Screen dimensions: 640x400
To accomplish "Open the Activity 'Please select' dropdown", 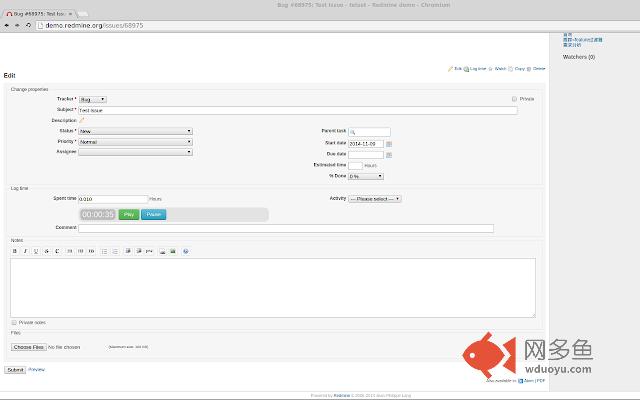I will (374, 199).
